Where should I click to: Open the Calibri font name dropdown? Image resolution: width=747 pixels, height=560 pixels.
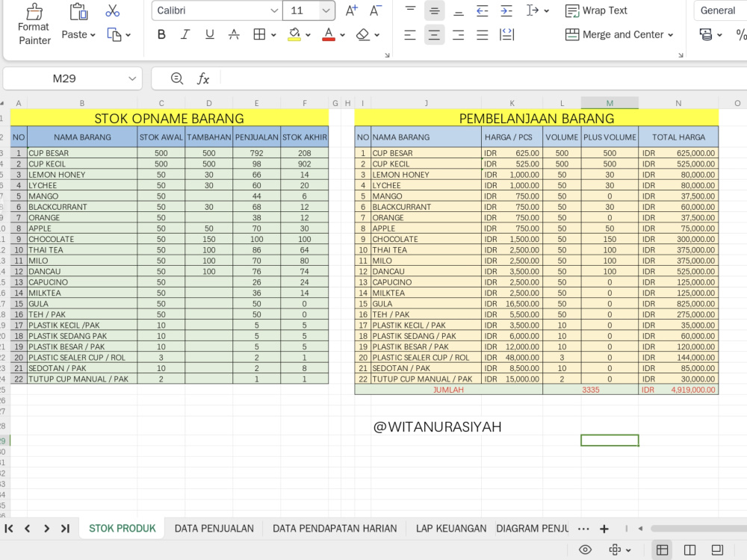(x=274, y=10)
